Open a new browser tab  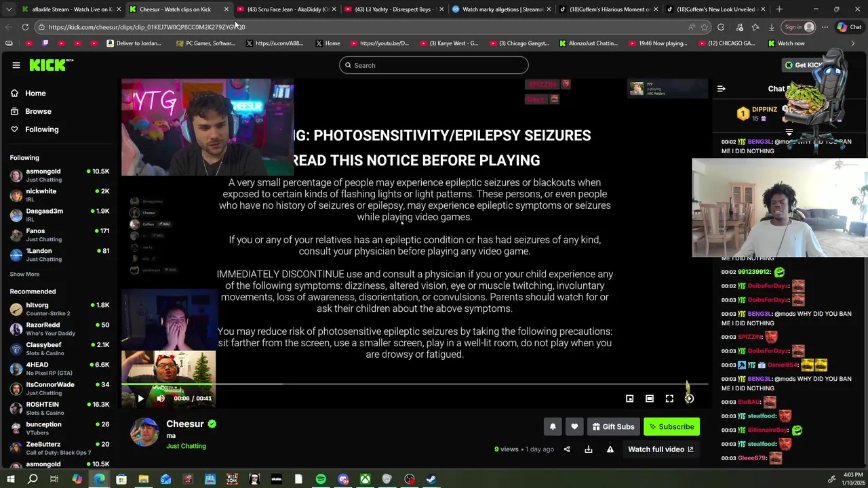[779, 9]
